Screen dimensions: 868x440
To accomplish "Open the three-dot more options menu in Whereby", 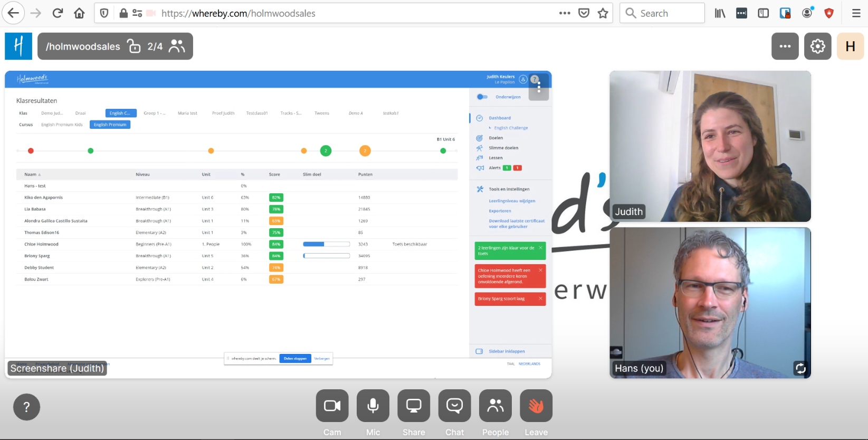I will pyautogui.click(x=785, y=46).
